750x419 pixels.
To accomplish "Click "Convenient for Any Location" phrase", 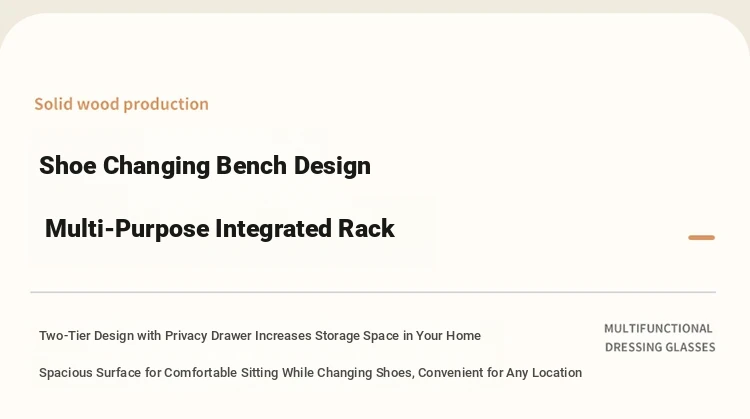I will pos(500,373).
